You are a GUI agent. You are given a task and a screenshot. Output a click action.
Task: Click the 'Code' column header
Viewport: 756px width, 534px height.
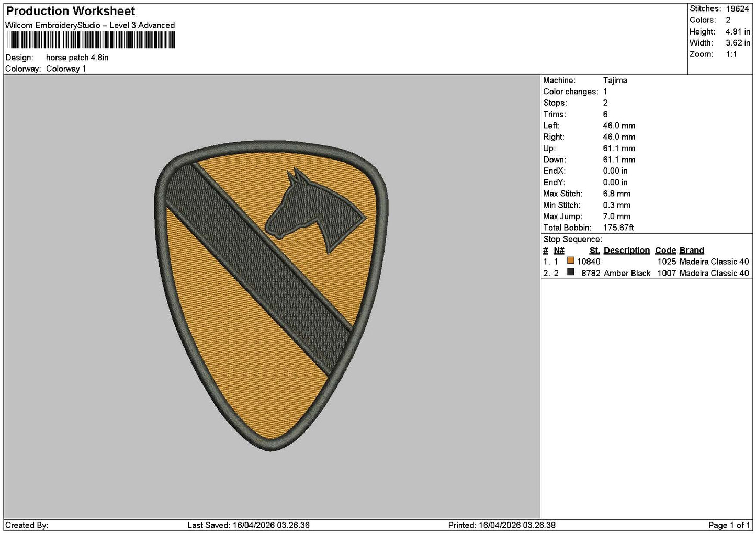pyautogui.click(x=665, y=251)
